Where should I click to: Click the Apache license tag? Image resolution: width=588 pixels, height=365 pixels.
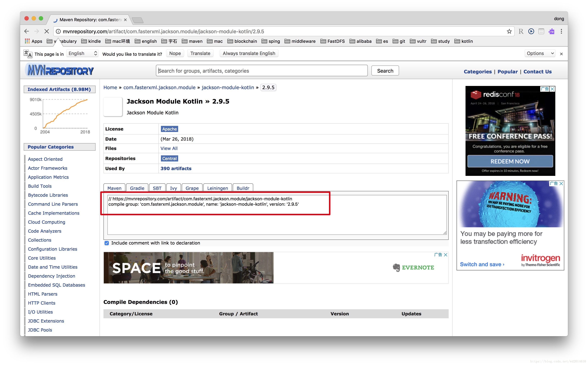pyautogui.click(x=169, y=129)
